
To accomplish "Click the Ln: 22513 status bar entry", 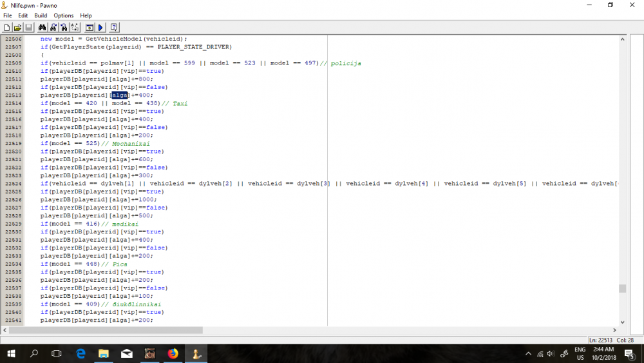I will pos(601,340).
